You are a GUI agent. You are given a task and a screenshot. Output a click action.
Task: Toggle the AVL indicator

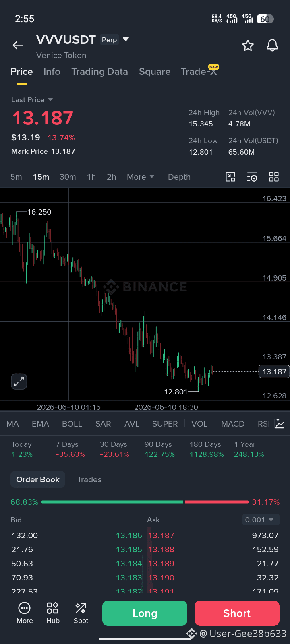(x=132, y=424)
